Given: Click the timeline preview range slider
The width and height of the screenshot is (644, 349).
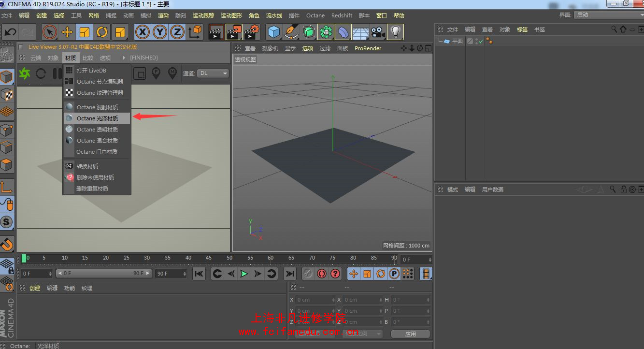Looking at the screenshot, I should click(x=104, y=274).
